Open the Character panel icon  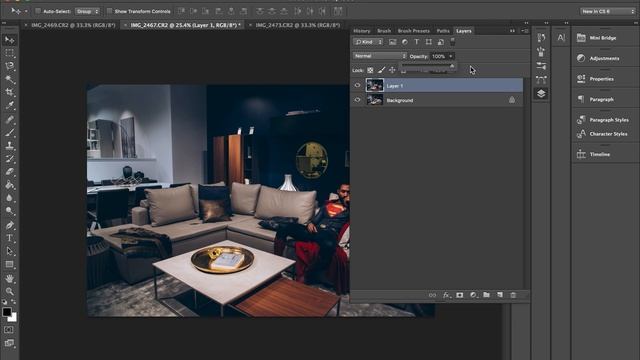click(561, 38)
